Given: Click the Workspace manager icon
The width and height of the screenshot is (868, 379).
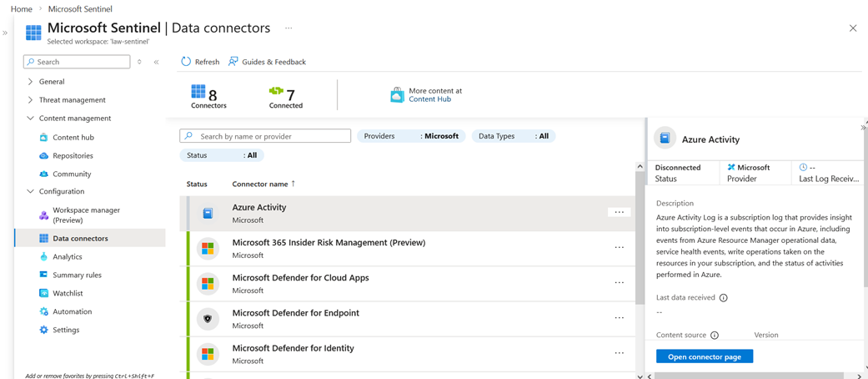Looking at the screenshot, I should 43,215.
